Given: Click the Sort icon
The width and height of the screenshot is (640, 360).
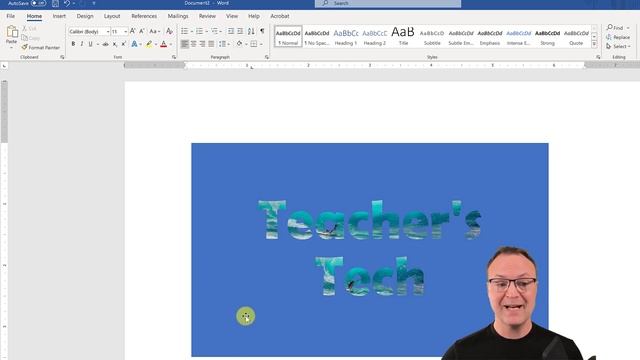Looking at the screenshot, I should point(251,31).
